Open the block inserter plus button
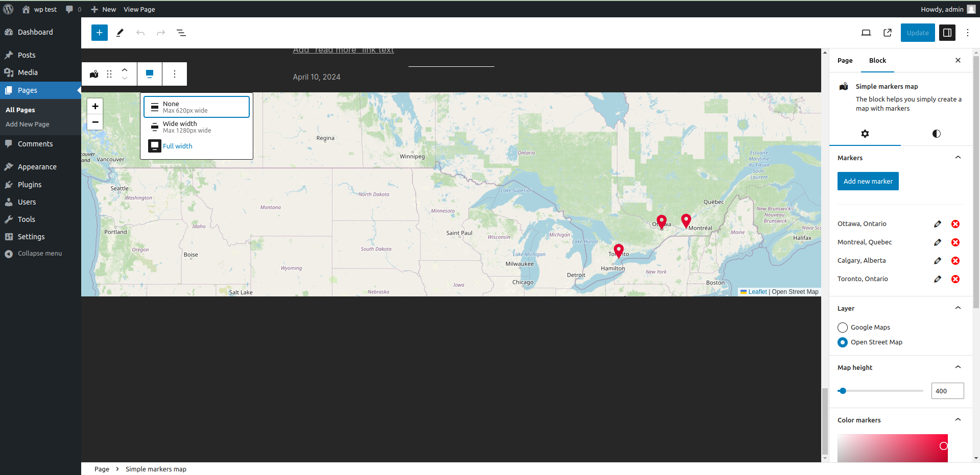Screen dimensions: 980x475 [100, 33]
